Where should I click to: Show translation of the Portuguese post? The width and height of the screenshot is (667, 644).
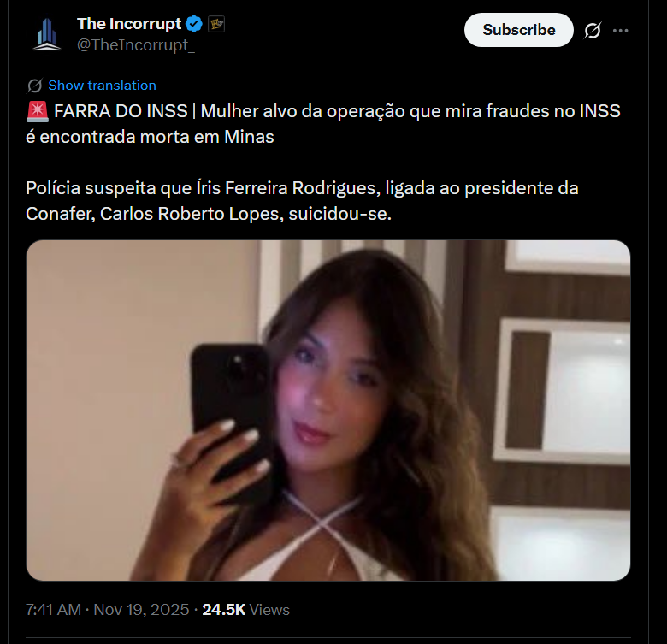pos(102,85)
